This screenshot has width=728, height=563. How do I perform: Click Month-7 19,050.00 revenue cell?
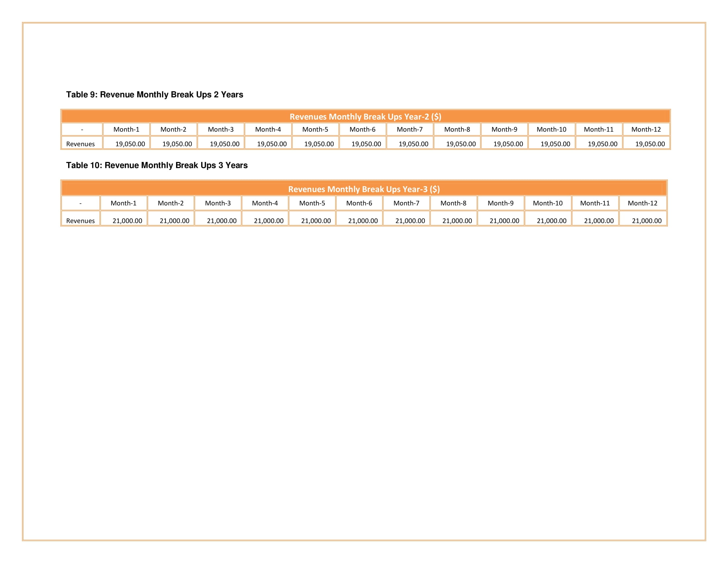413,144
